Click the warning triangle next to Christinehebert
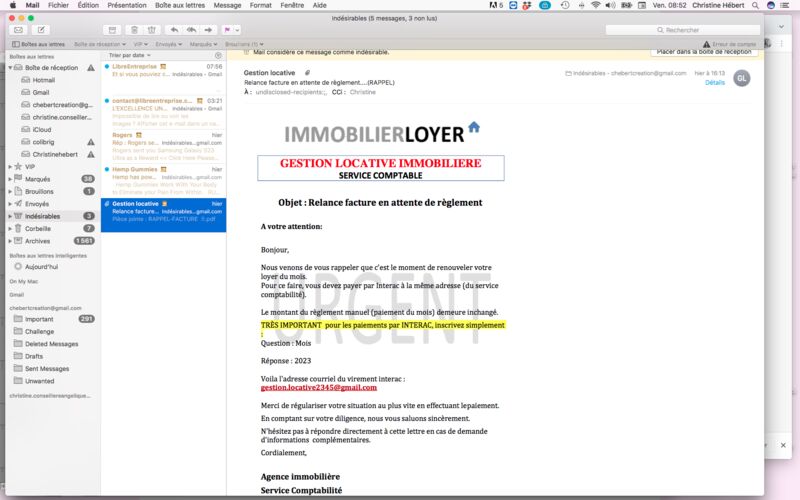 91,154
